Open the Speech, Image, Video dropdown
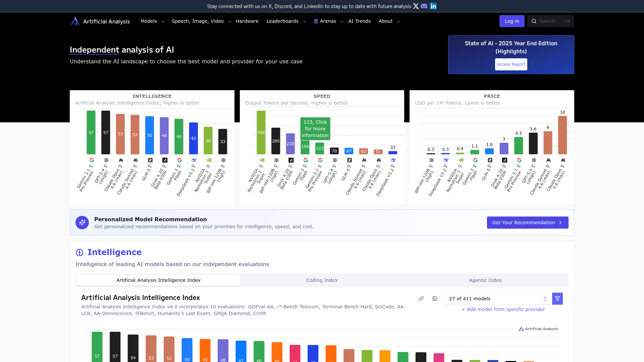The image size is (644, 362). pyautogui.click(x=200, y=21)
